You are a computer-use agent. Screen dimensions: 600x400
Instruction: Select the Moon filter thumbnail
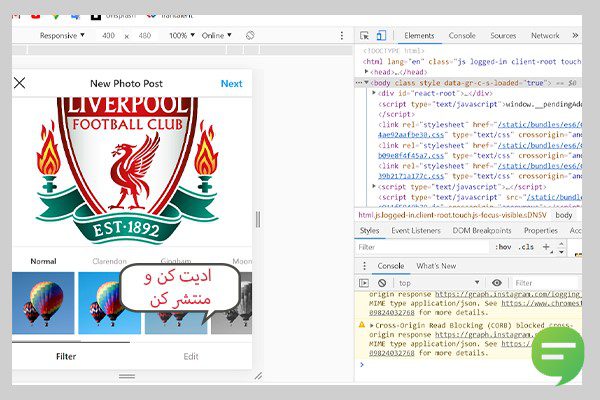pyautogui.click(x=232, y=303)
